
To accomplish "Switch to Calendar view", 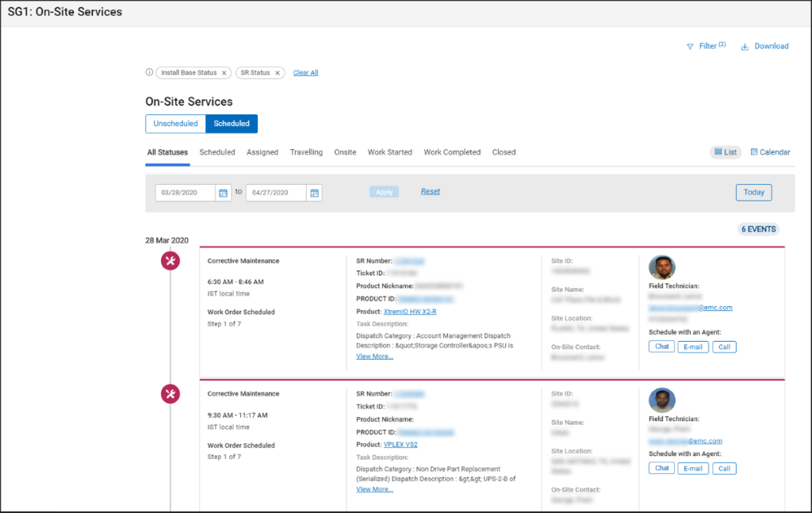I will (x=770, y=151).
